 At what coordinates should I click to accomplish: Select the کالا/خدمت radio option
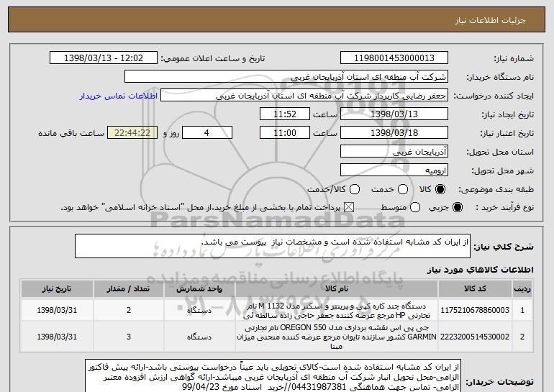pyautogui.click(x=355, y=189)
